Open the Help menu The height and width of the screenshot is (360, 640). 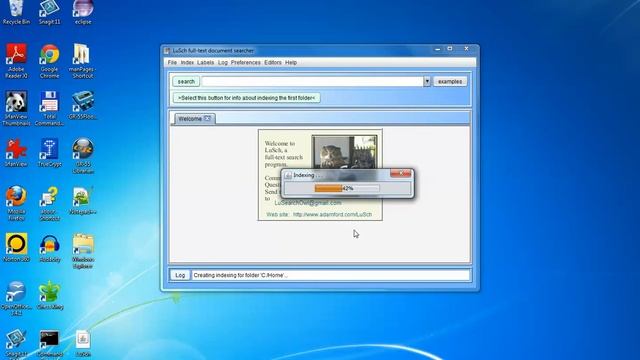click(291, 62)
